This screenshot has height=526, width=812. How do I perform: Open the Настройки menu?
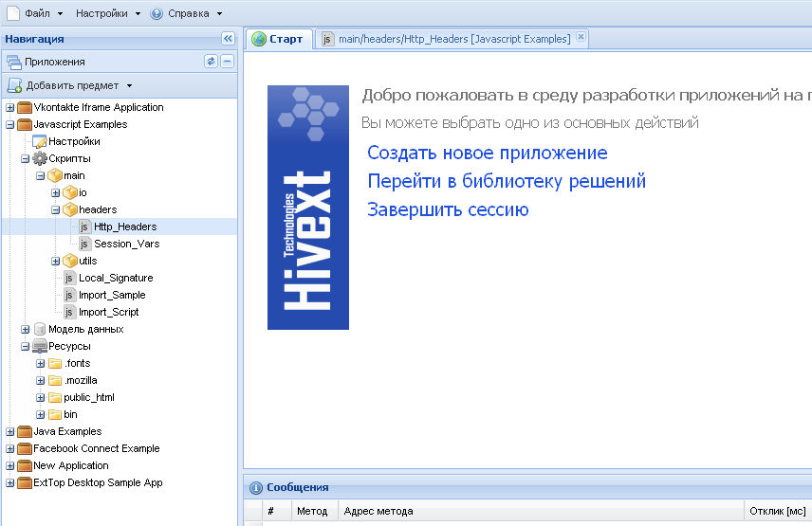pyautogui.click(x=108, y=13)
